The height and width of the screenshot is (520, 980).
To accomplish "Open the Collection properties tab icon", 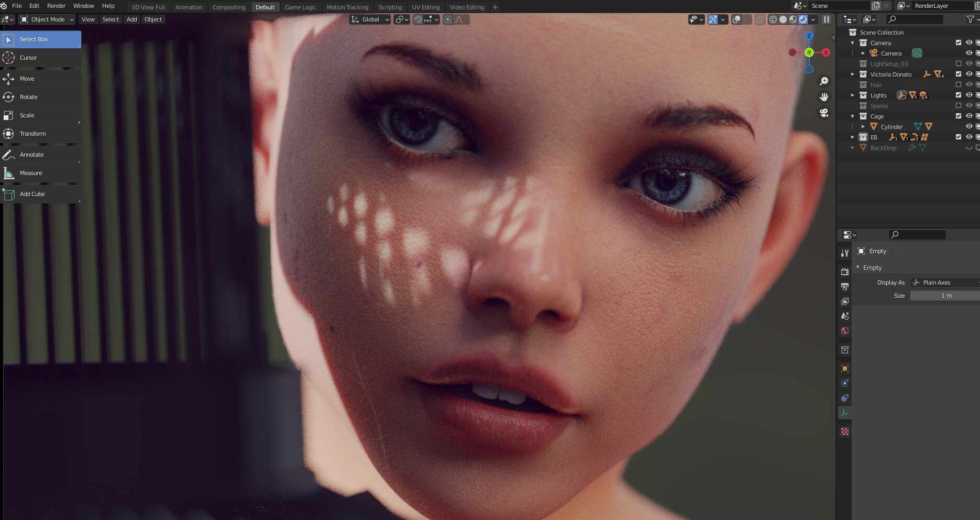I will (844, 350).
